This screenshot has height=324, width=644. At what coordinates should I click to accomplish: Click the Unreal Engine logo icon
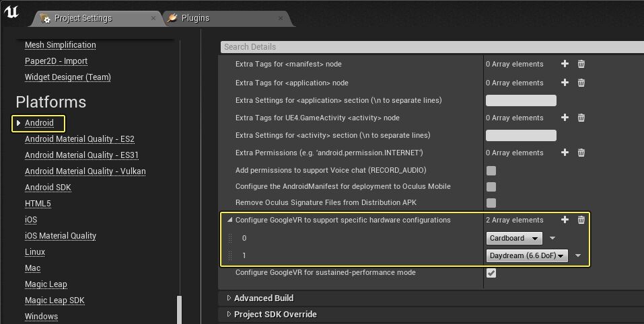click(11, 12)
